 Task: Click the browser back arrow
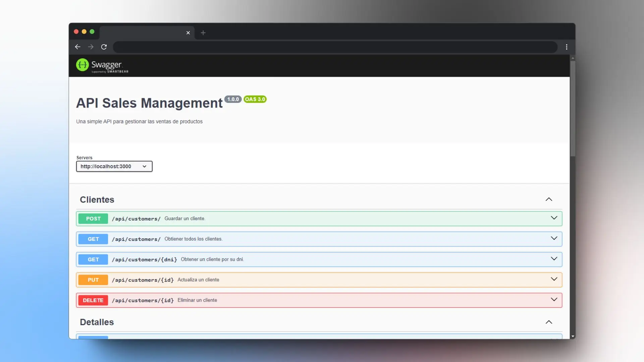tap(77, 47)
